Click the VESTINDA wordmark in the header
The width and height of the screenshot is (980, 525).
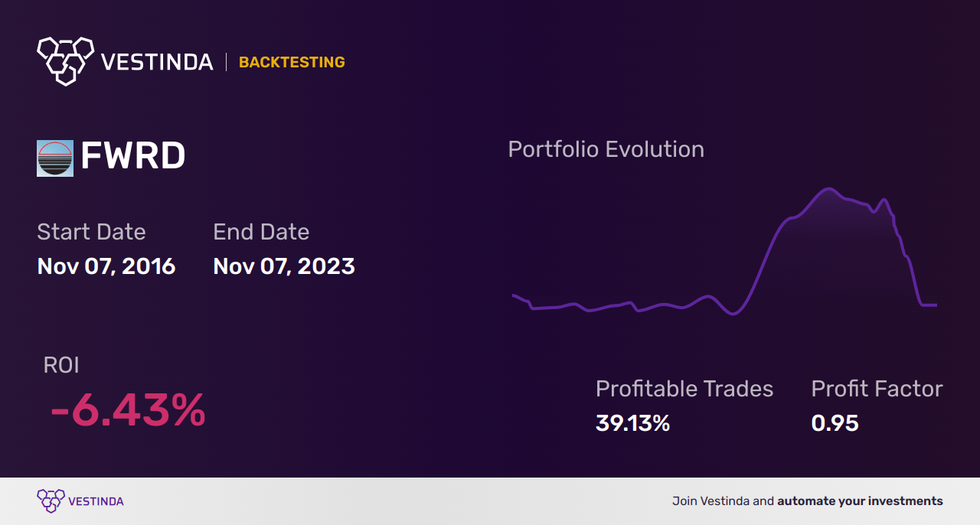[157, 62]
